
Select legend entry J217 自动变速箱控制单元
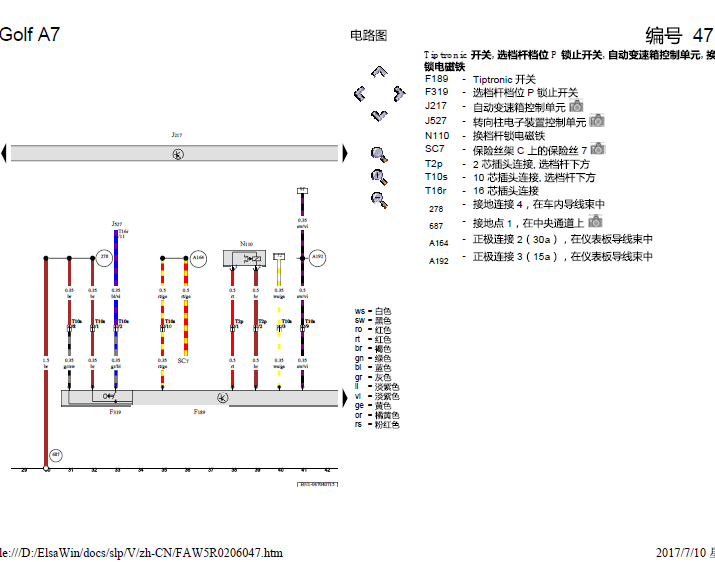(x=495, y=107)
